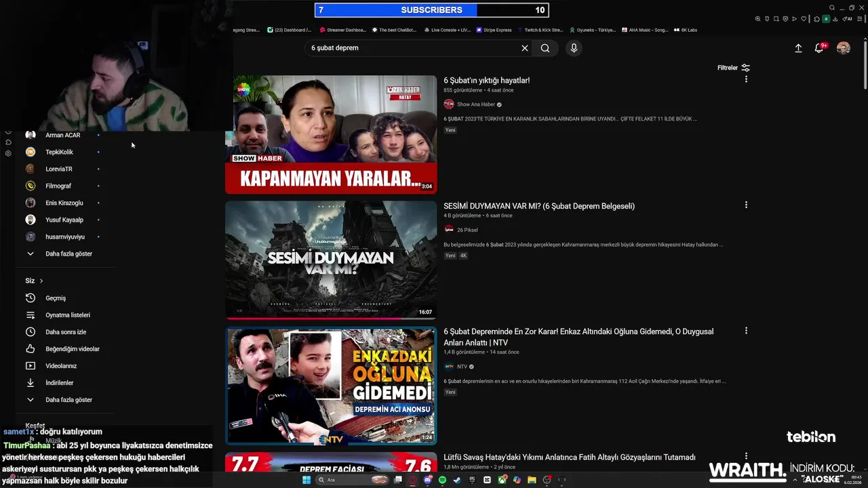The image size is (868, 488).
Task: Open the Windows Start button
Action: pos(307,480)
